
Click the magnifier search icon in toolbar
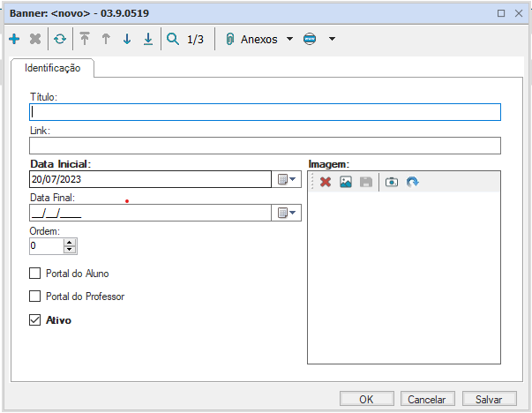pyautogui.click(x=173, y=40)
